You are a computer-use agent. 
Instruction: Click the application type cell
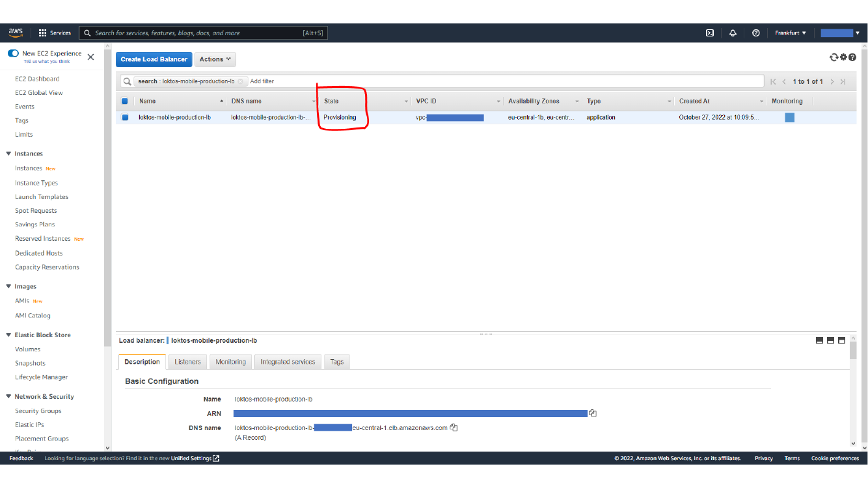601,118
